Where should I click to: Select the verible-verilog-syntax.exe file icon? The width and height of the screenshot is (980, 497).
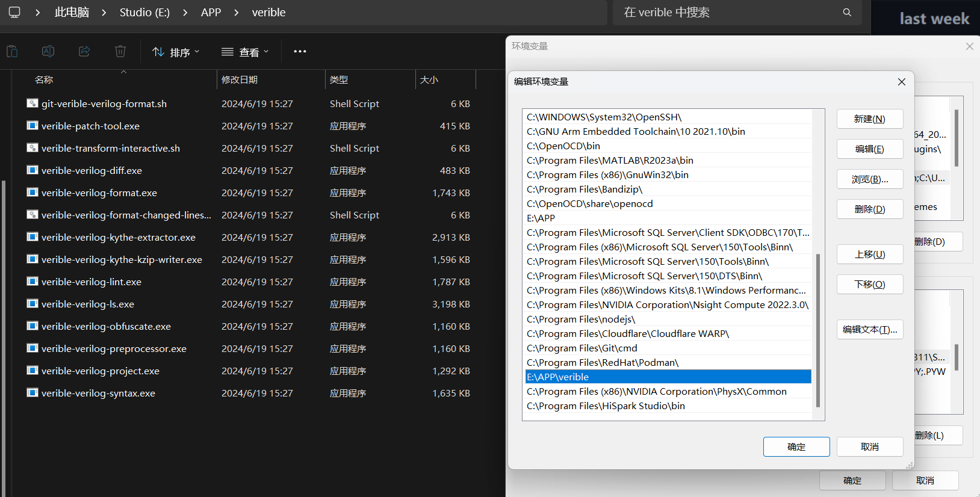(x=33, y=393)
